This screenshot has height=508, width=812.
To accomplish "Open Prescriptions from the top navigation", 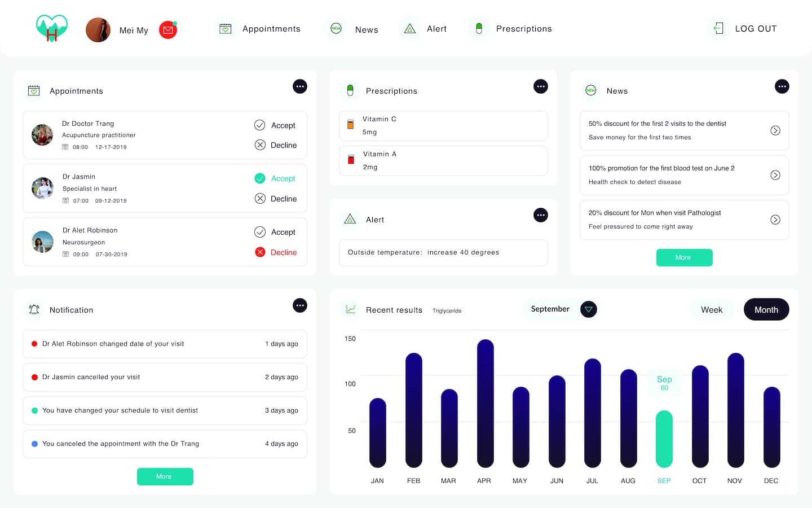I will 510,29.
